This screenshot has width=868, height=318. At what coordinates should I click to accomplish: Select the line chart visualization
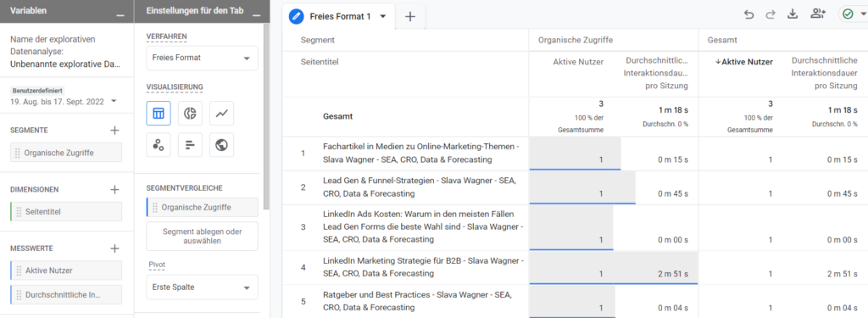click(222, 114)
